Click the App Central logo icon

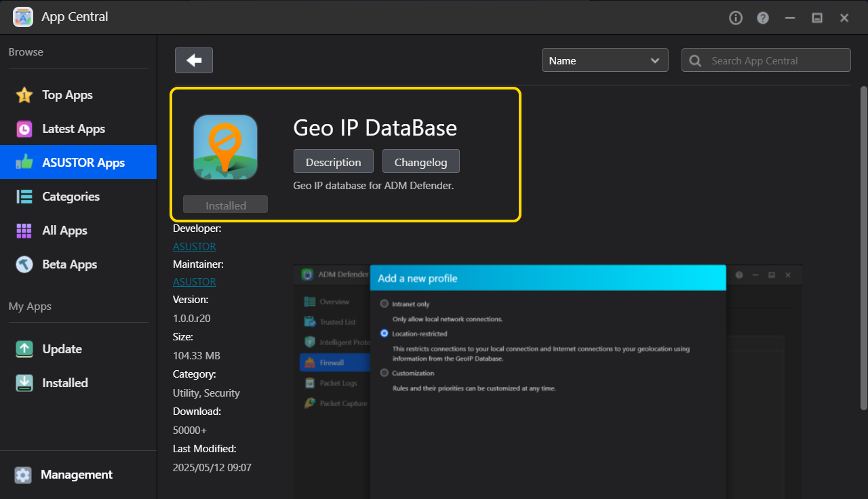point(23,17)
